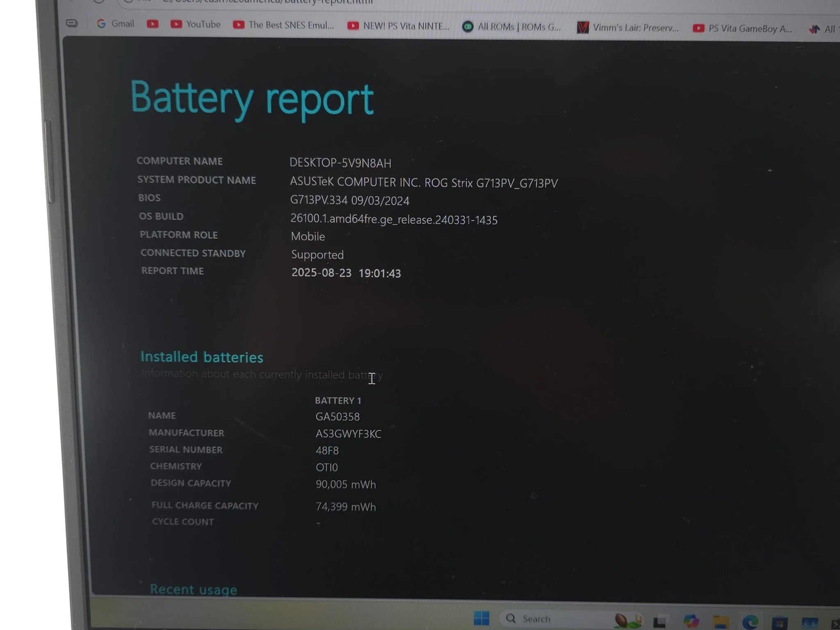Image resolution: width=840 pixels, height=630 pixels.
Task: Open File Explorer from the taskbar
Action: coord(720,622)
